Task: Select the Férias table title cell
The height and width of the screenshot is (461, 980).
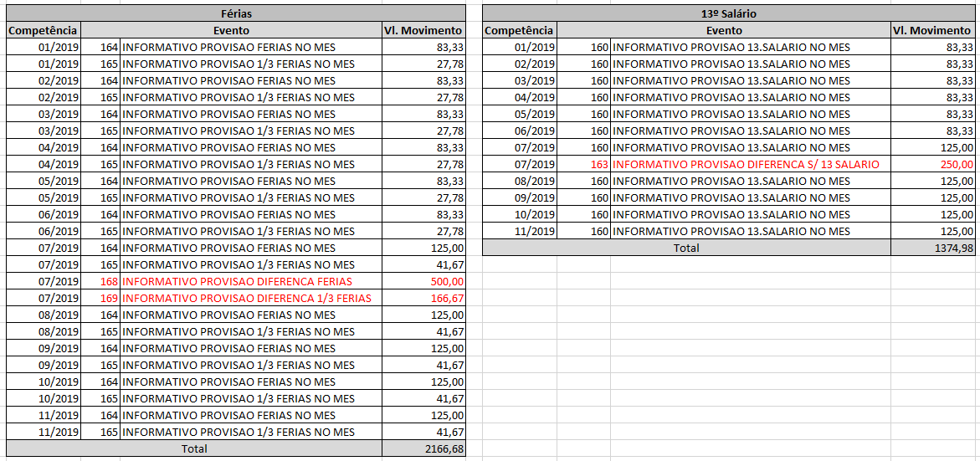Action: (x=236, y=13)
